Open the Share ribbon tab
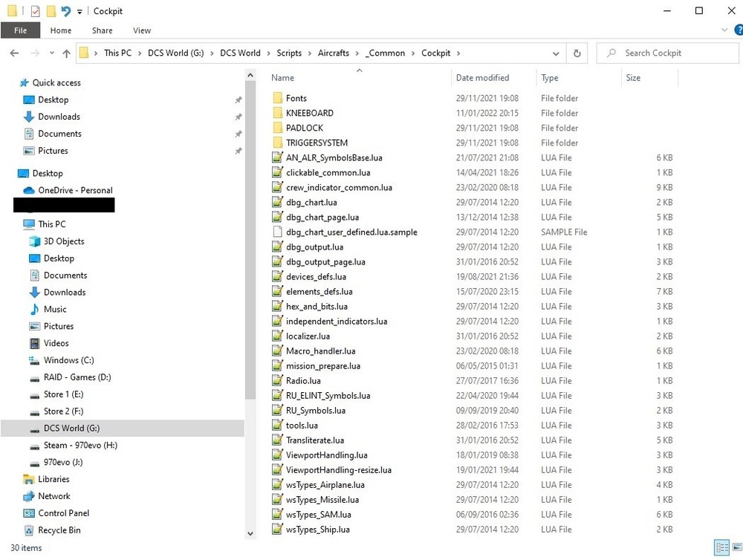This screenshot has height=560, width=743. [x=103, y=30]
